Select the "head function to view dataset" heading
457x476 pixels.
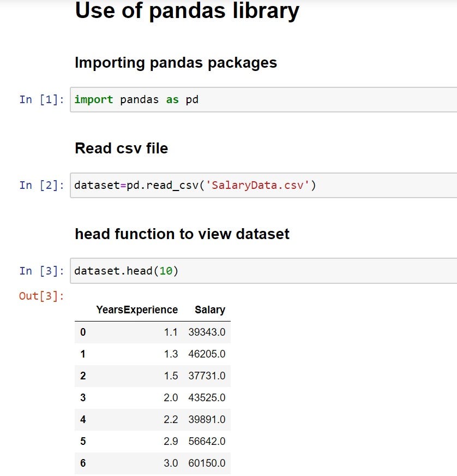(182, 234)
